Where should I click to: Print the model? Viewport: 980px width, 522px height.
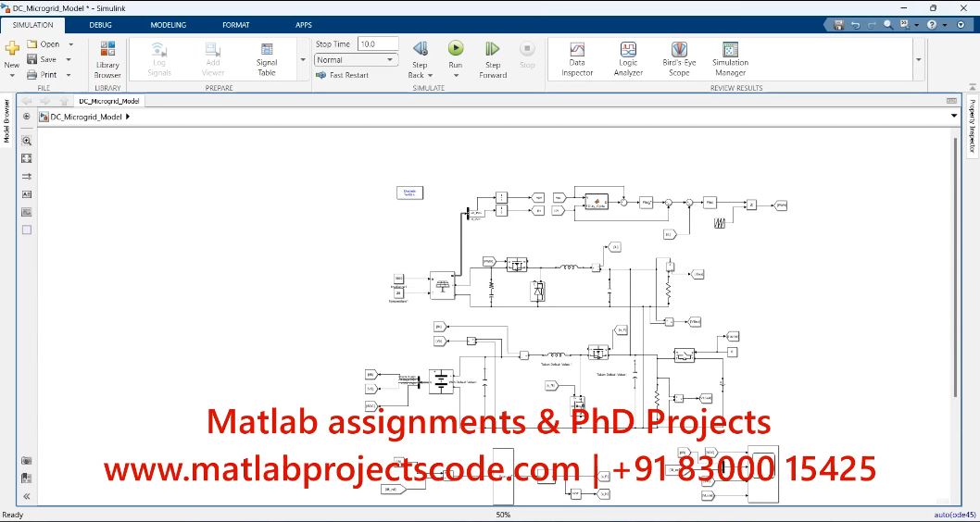42,75
